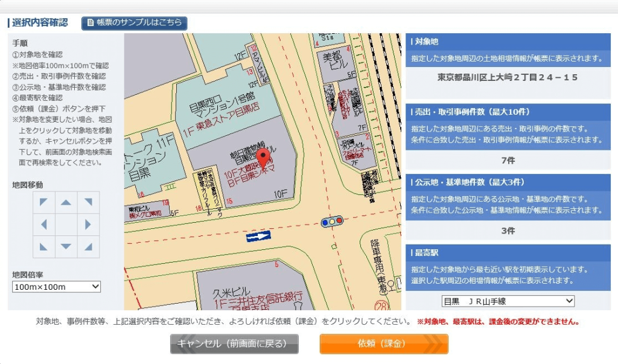Open 帳票のサンプルはこちら sample link

tap(135, 23)
